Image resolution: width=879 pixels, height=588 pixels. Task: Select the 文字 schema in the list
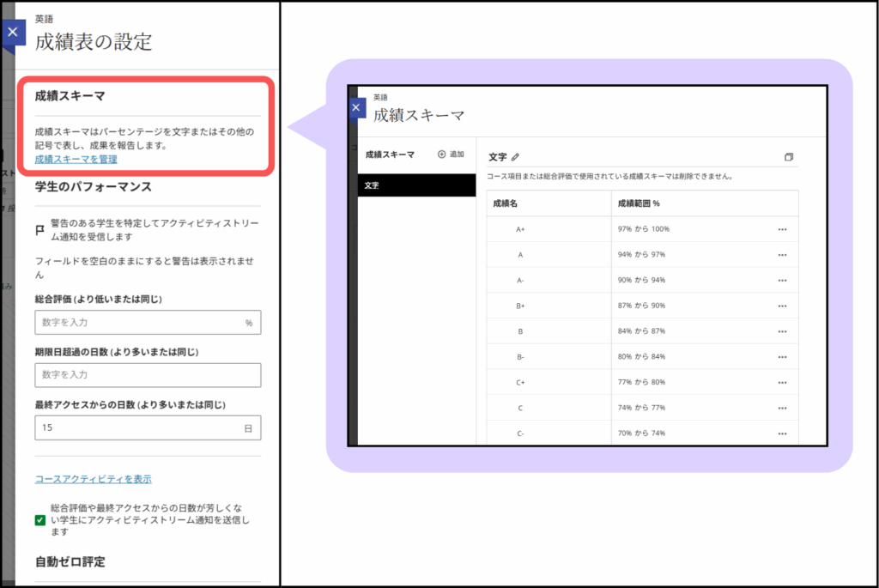point(416,185)
